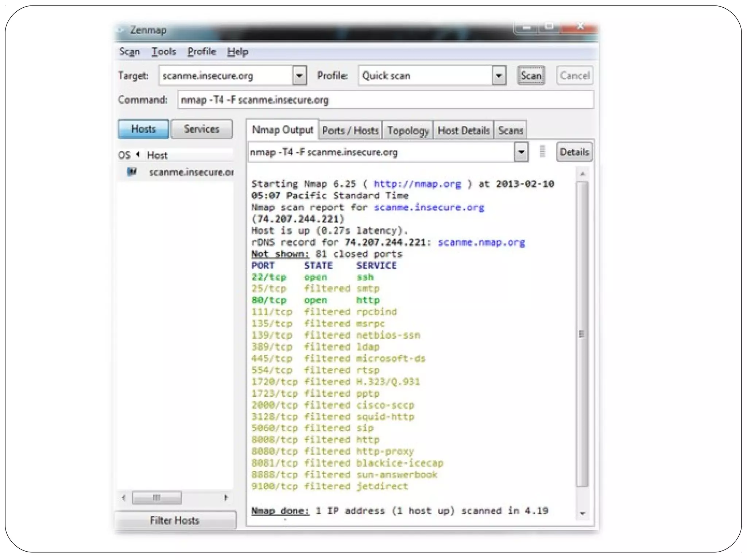This screenshot has height=560, width=747.
Task: Toggle the Services view button
Action: [201, 129]
